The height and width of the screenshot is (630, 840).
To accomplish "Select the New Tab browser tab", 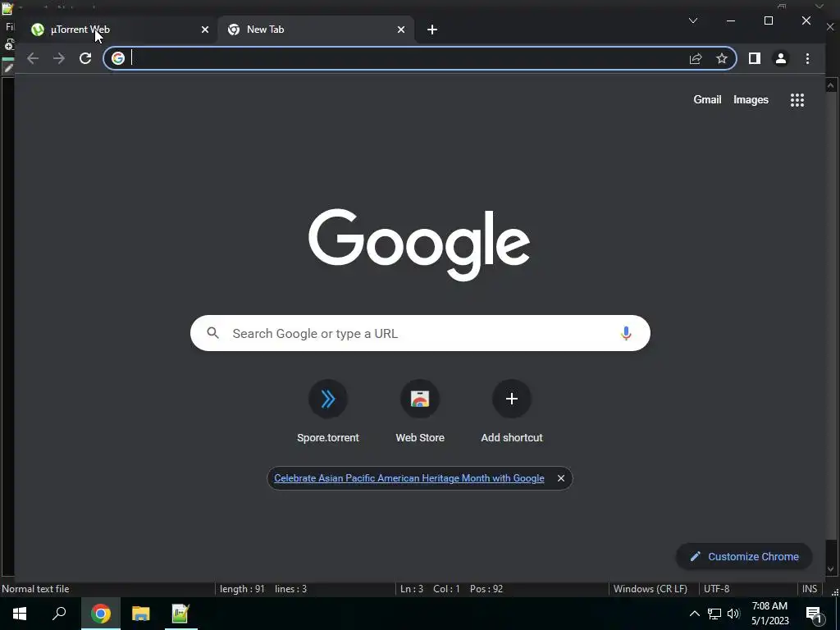I will pyautogui.click(x=316, y=30).
